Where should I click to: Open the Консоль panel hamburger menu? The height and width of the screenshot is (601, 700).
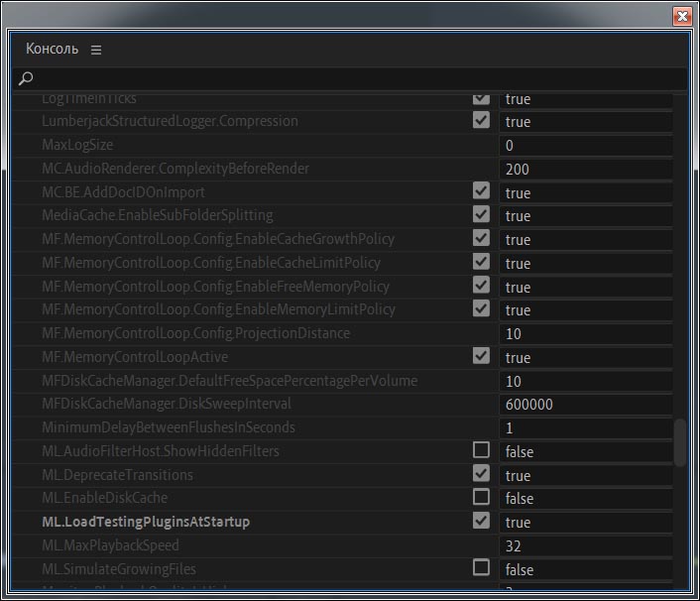point(96,50)
